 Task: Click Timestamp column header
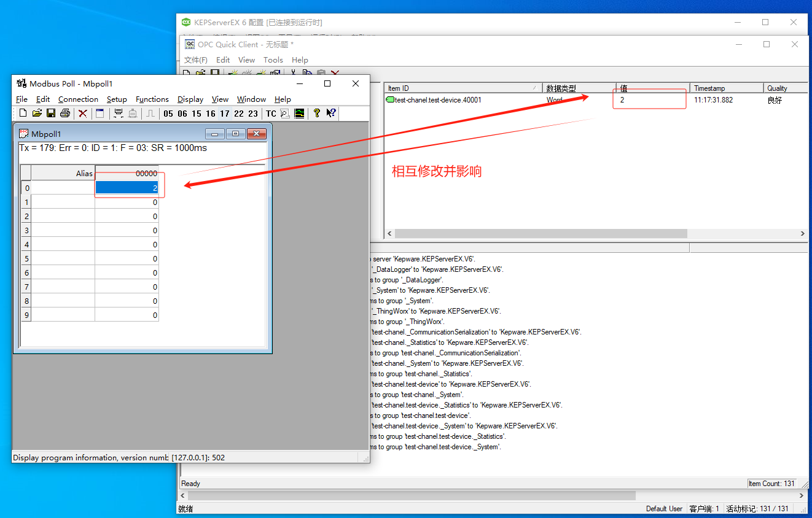[727, 88]
